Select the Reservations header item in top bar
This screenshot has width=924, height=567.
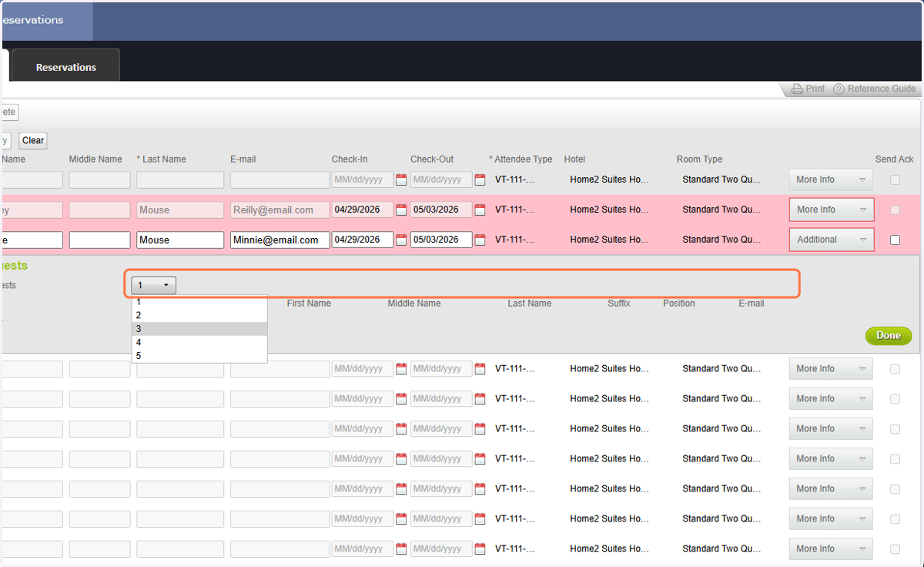46,20
